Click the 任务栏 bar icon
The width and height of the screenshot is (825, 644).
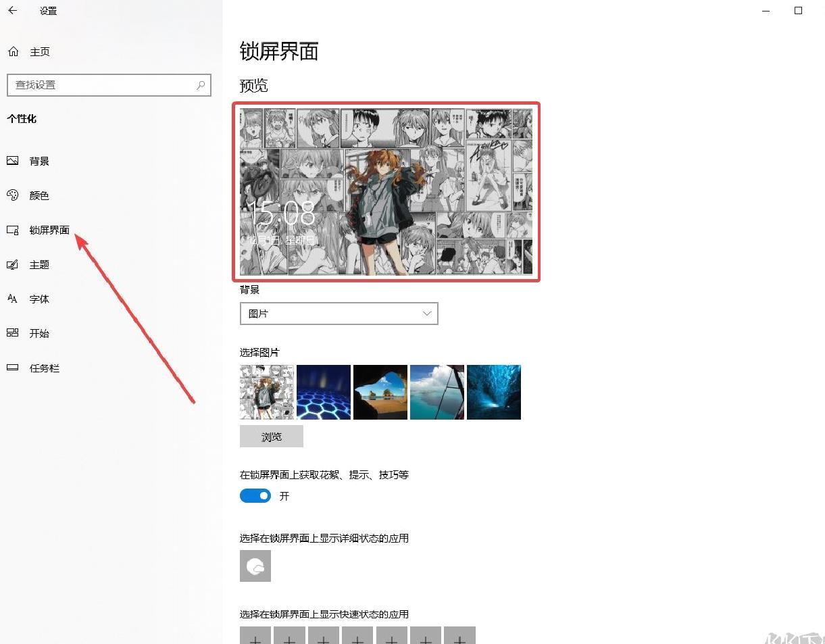[x=13, y=368]
